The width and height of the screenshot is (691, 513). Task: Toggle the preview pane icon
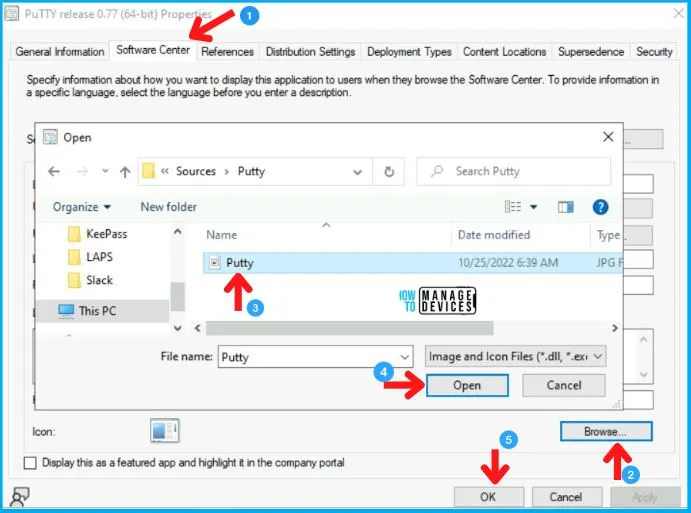point(565,207)
